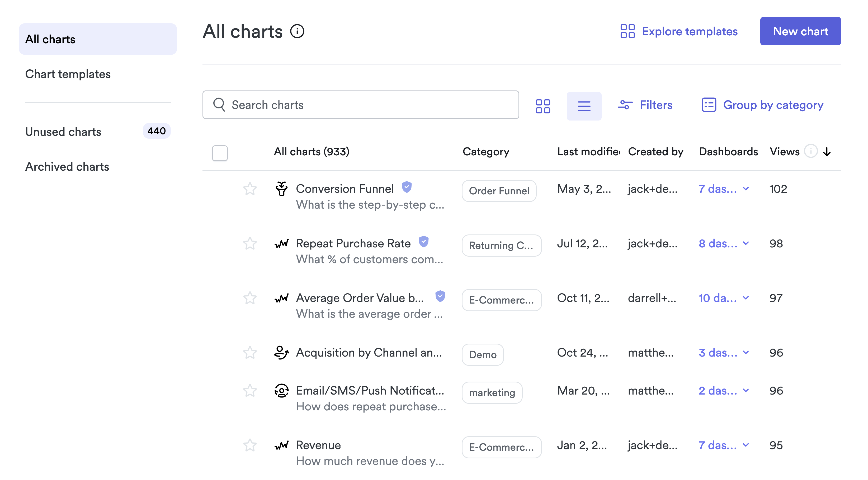The width and height of the screenshot is (868, 480).
Task: Click the Acquisition by Channel chart type icon
Action: coord(281,352)
